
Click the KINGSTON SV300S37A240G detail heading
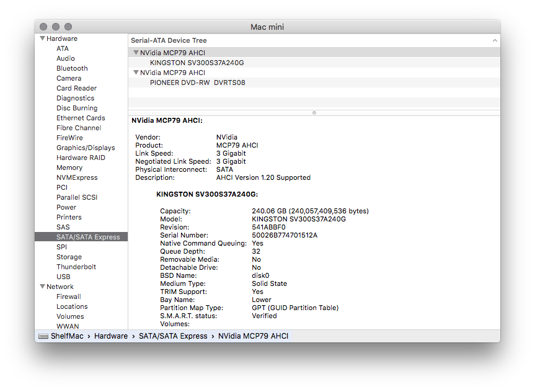207,194
